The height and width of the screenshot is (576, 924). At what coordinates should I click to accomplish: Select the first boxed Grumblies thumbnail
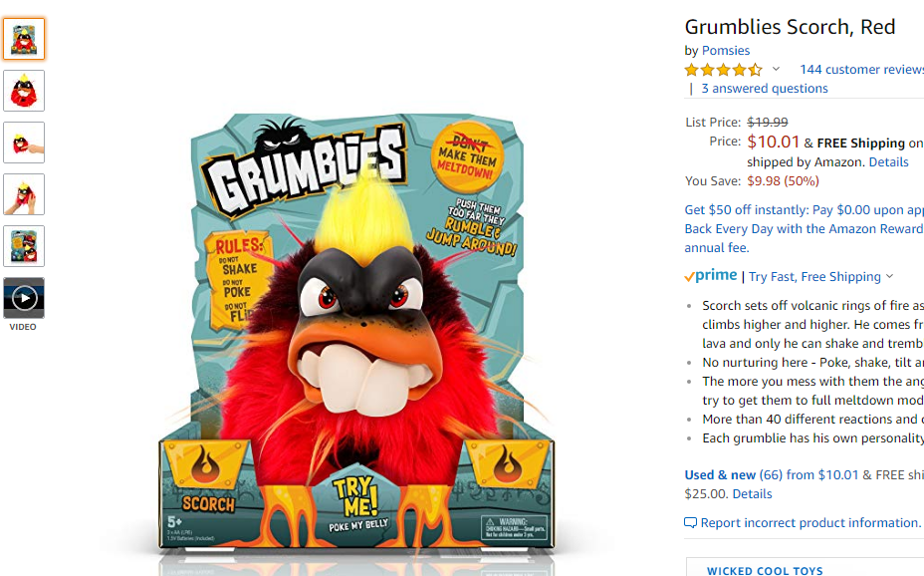(x=24, y=39)
